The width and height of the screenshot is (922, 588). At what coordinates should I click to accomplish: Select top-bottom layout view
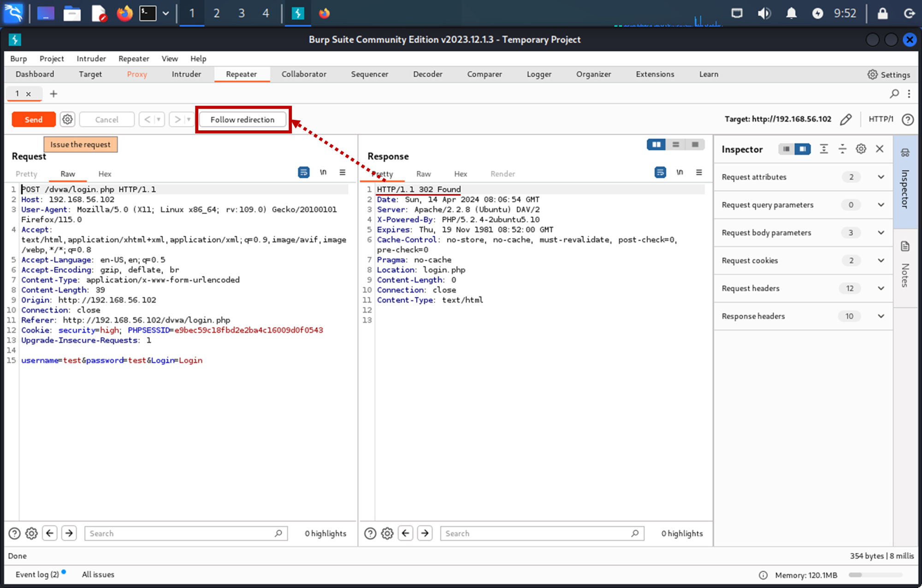point(676,145)
